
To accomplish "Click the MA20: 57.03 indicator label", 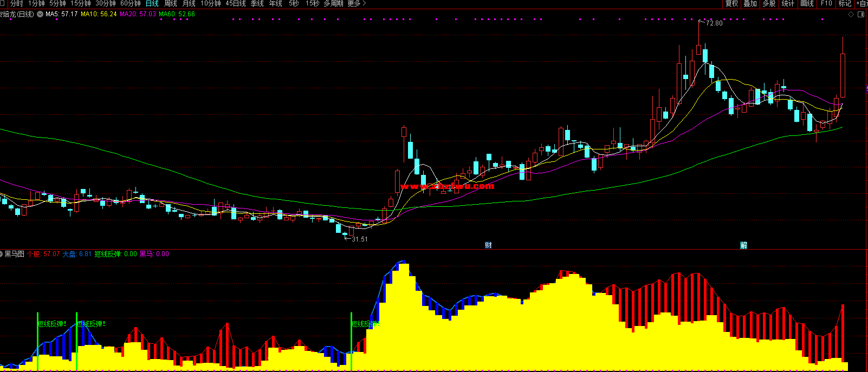I will click(x=138, y=14).
